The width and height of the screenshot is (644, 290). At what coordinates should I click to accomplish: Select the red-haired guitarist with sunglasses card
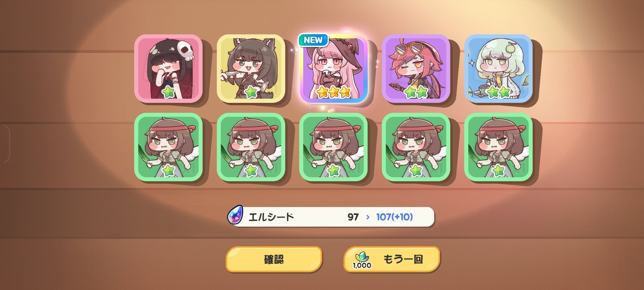pos(416,68)
